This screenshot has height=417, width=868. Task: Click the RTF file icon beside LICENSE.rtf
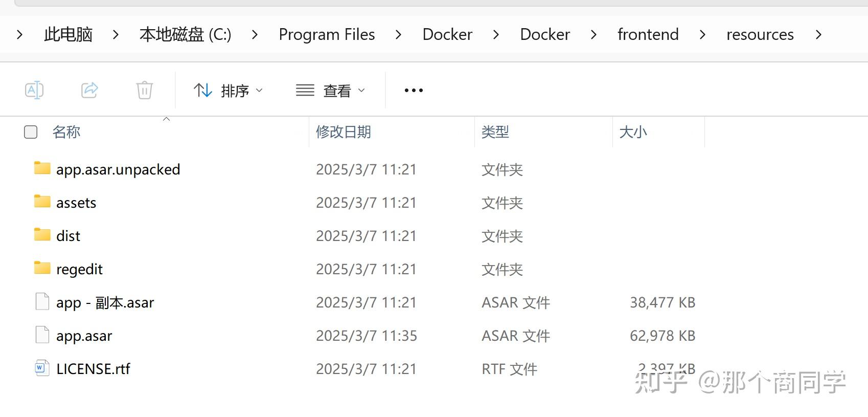pyautogui.click(x=42, y=367)
